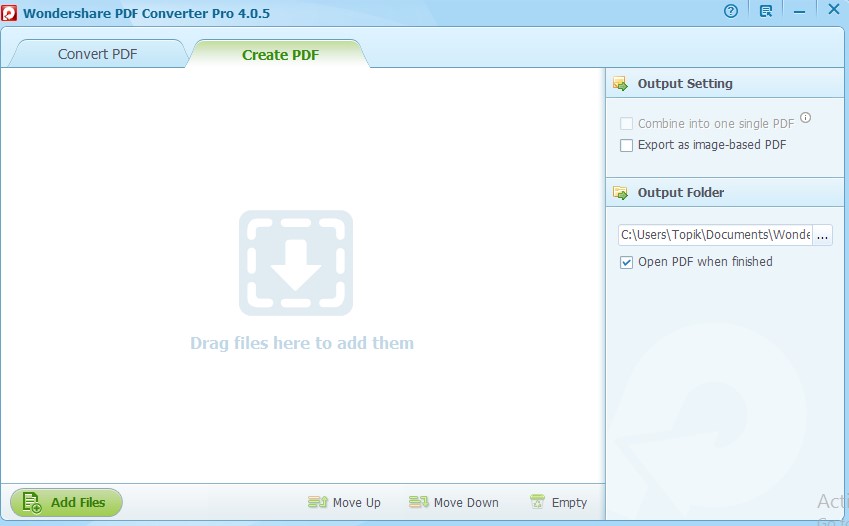The width and height of the screenshot is (849, 526).
Task: Browse output folder with the ellipsis button
Action: pyautogui.click(x=822, y=235)
